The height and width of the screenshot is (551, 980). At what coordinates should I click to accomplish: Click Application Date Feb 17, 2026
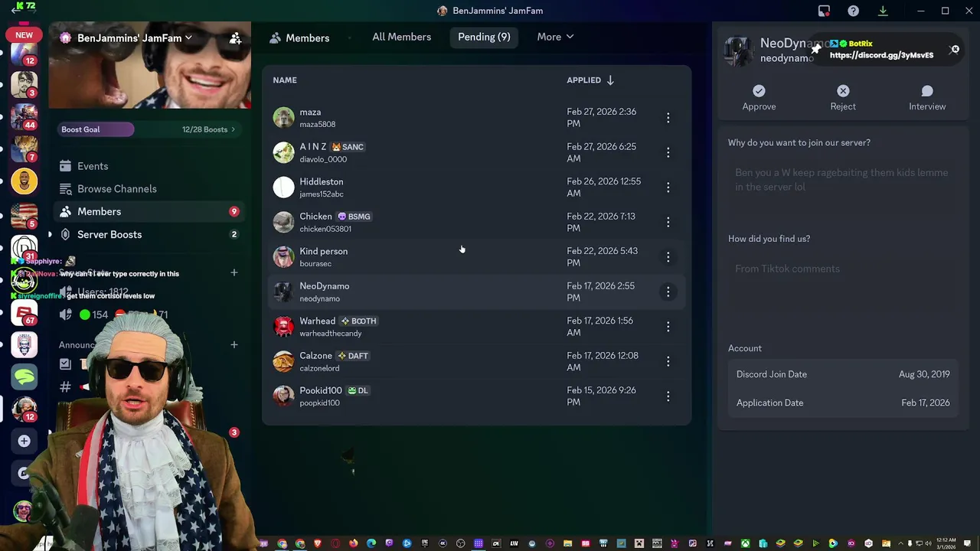(843, 403)
